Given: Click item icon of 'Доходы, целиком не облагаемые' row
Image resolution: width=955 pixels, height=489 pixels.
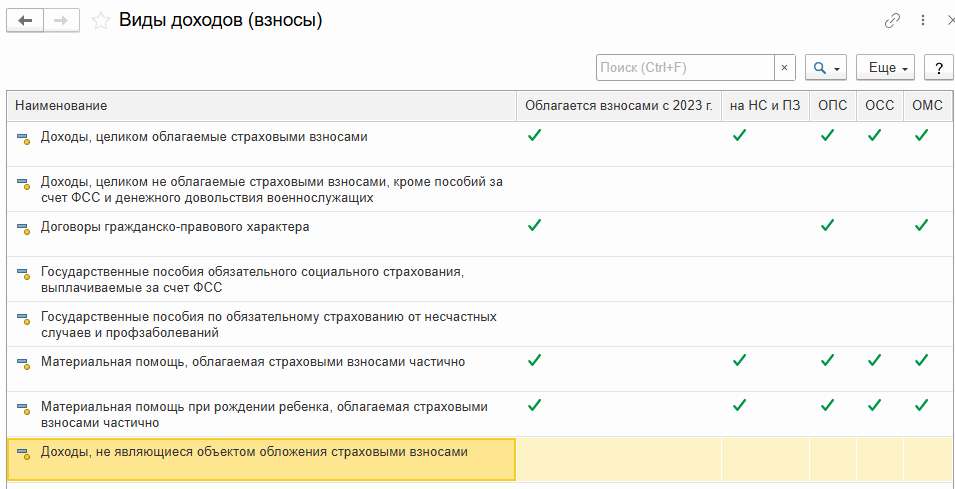Looking at the screenshot, I should click(23, 183).
